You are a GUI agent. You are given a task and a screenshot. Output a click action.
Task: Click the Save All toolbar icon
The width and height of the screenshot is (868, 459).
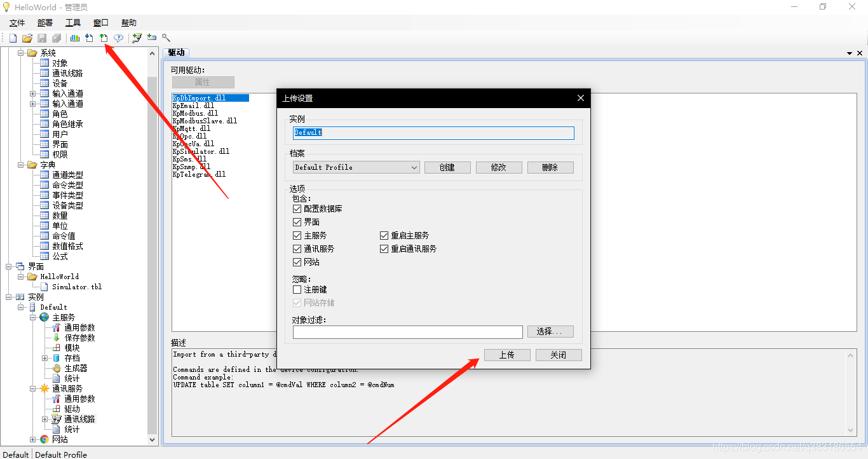click(57, 38)
